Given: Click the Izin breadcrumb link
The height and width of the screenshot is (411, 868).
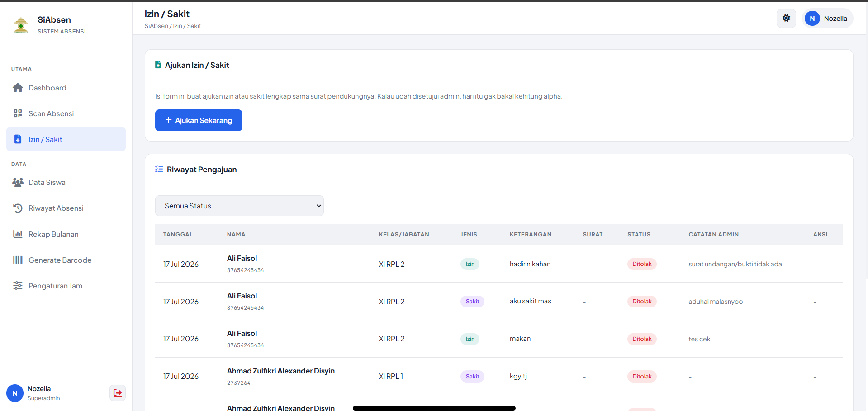Looking at the screenshot, I should [177, 26].
